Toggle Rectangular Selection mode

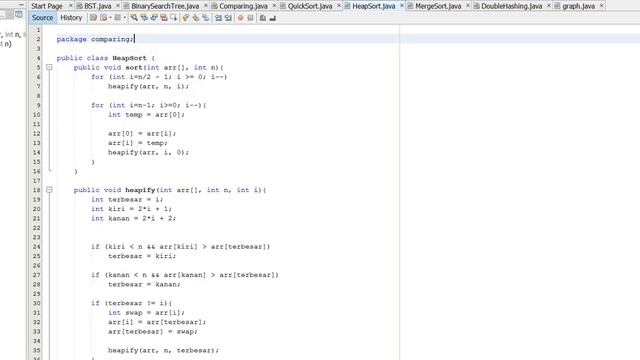(x=173, y=18)
